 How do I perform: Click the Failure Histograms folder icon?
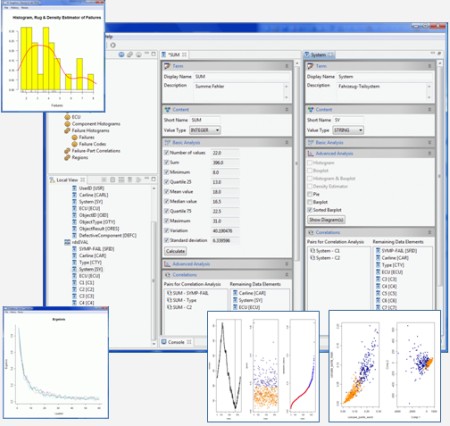point(67,131)
